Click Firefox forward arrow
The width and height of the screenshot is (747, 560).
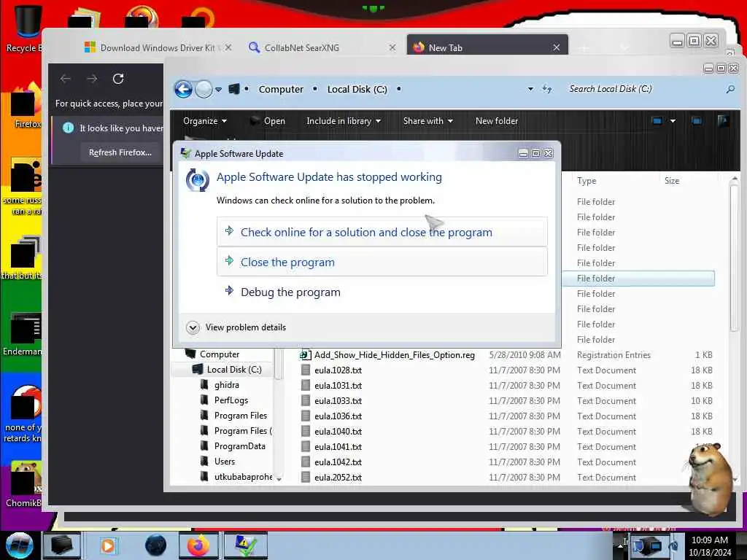click(x=92, y=79)
